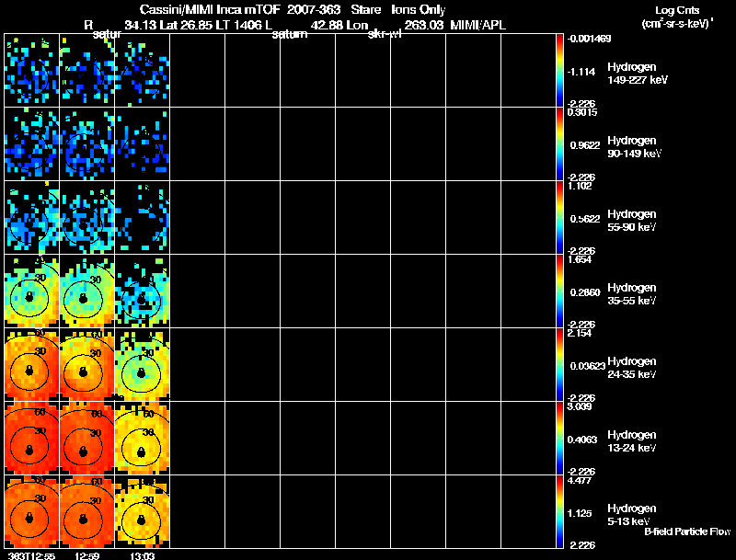Screen dimensions: 736x560
Task: Pick the 55-90 keV panel at 13:03
Action: pyautogui.click(x=143, y=218)
